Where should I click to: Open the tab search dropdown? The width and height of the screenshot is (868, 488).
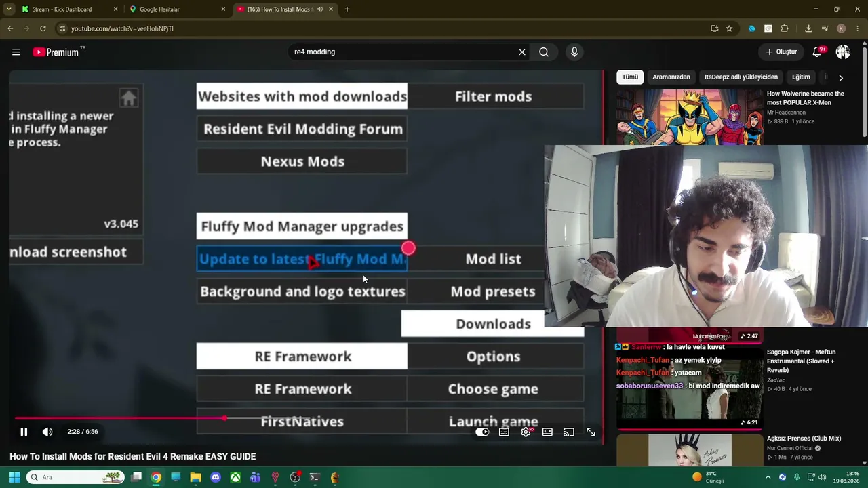click(9, 9)
